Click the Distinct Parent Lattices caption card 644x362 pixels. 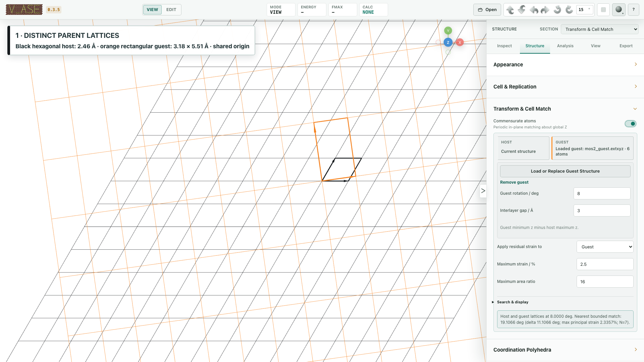(131, 41)
